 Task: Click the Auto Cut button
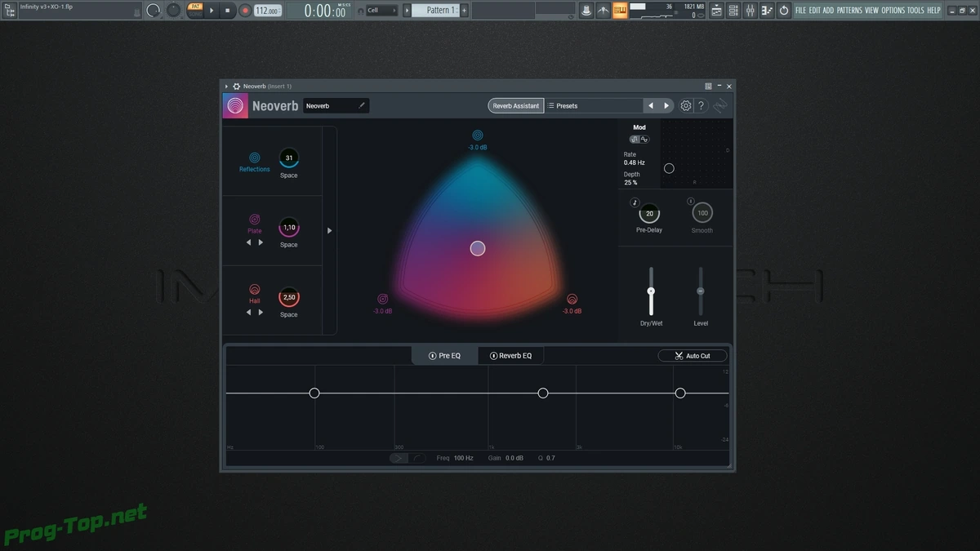click(x=693, y=356)
